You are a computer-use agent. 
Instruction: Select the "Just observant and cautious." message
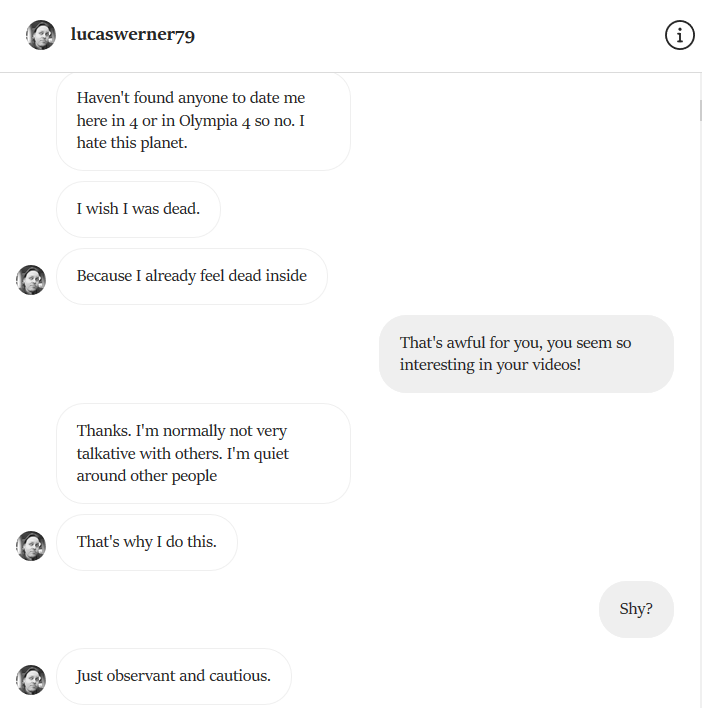tap(174, 676)
